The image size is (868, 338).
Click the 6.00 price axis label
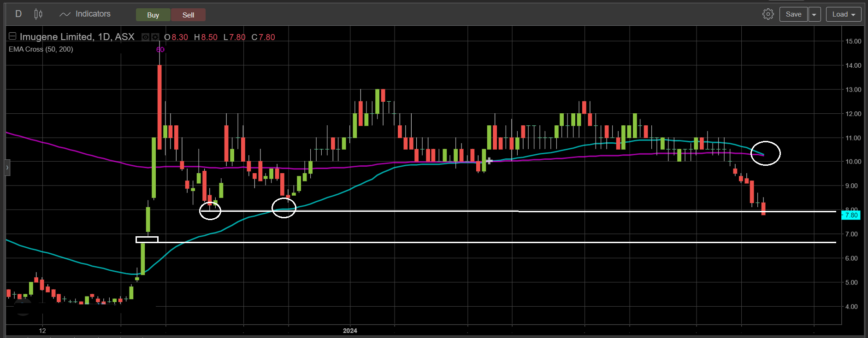[851, 258]
